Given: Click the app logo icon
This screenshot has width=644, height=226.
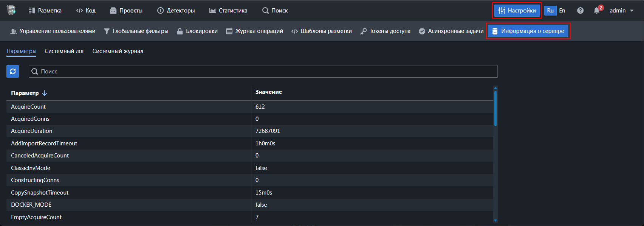Looking at the screenshot, I should 11,10.
